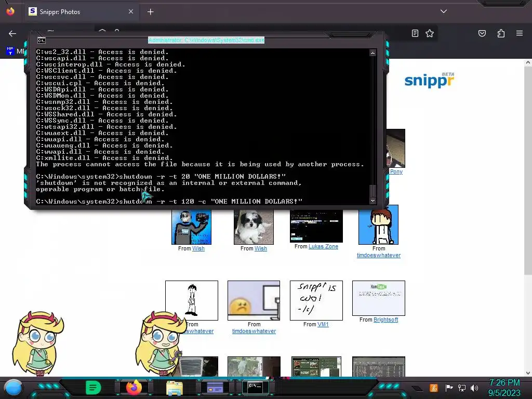Switch to Firefox from the taskbar

(x=134, y=388)
